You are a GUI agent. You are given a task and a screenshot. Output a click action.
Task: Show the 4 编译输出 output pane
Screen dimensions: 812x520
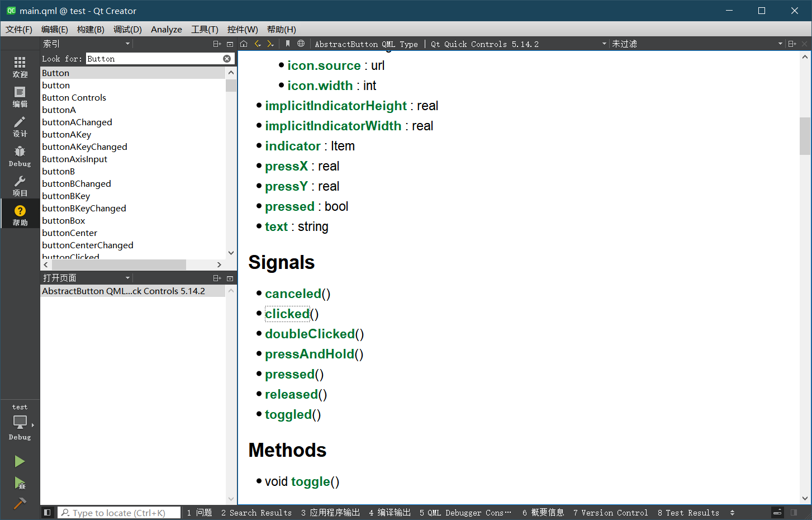click(390, 513)
